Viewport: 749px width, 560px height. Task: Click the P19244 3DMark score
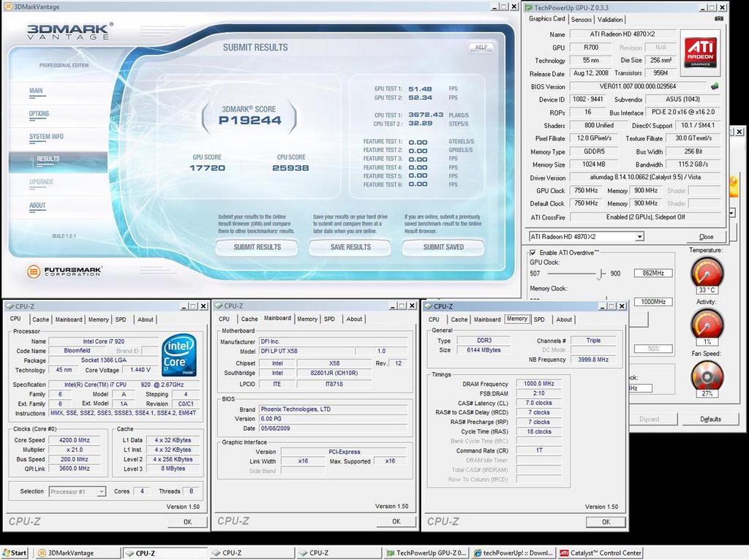pyautogui.click(x=250, y=121)
